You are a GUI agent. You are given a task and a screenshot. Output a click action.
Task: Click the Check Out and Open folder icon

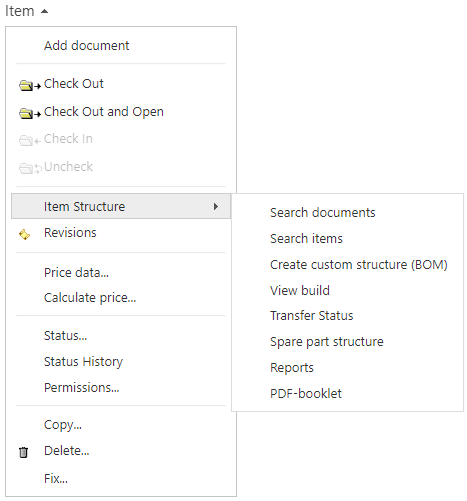30,113
